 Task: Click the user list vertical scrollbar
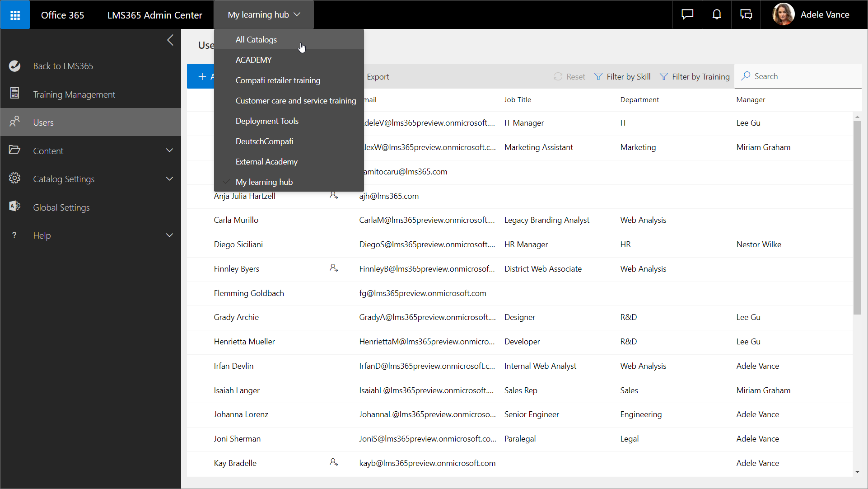[x=857, y=217]
